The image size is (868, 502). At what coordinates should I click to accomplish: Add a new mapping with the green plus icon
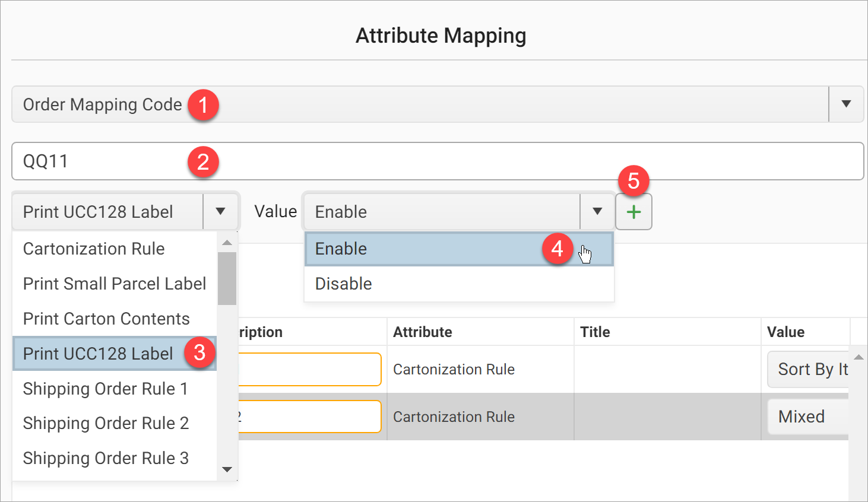633,211
